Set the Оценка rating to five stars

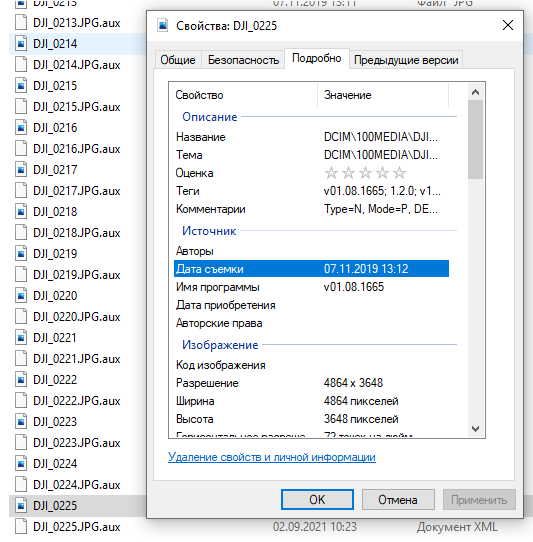tap(400, 173)
